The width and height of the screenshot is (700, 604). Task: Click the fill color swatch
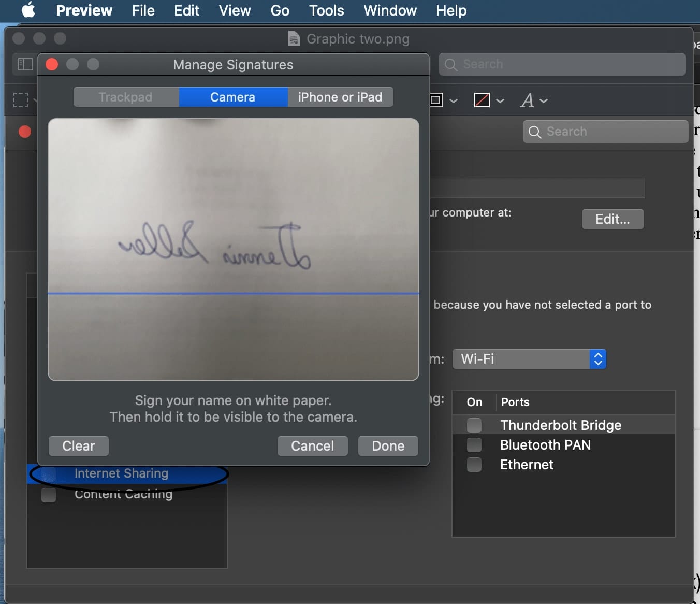(482, 100)
